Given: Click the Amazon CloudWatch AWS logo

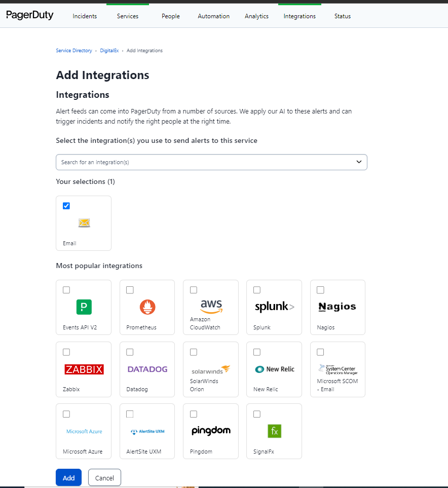Looking at the screenshot, I should click(211, 306).
